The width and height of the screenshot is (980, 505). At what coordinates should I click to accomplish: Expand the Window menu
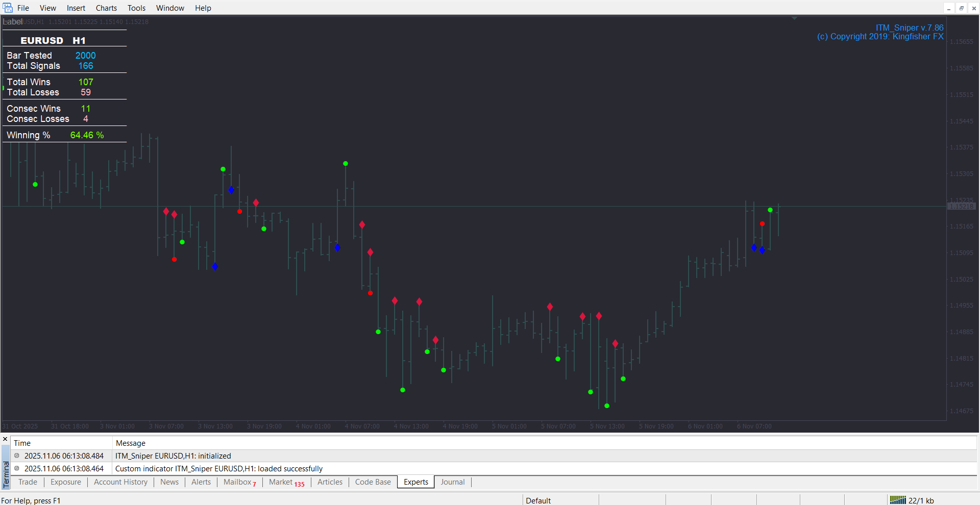point(170,8)
